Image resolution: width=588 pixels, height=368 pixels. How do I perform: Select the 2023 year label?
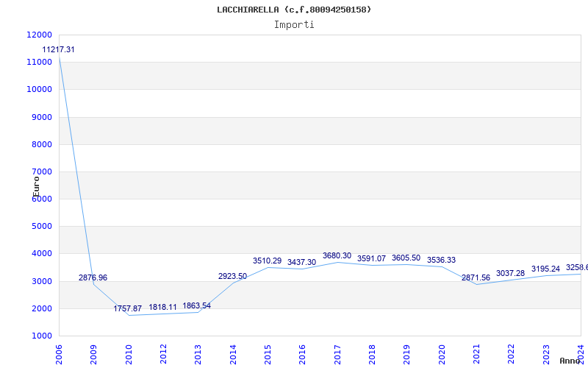pyautogui.click(x=546, y=354)
